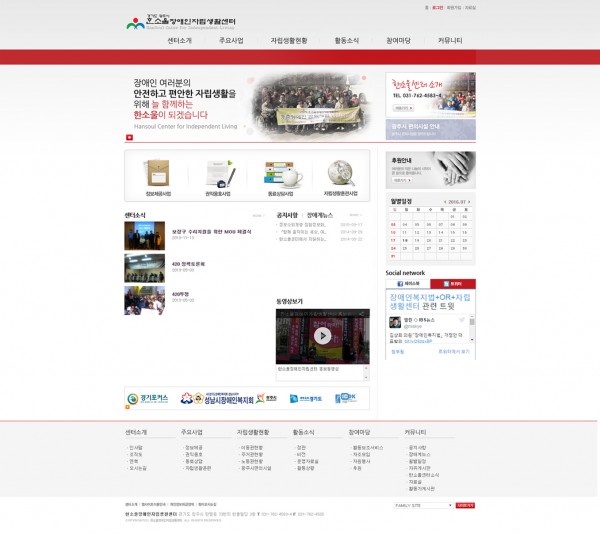This screenshot has height=534, width=600.
Task: Click the login link at top
Action: (x=437, y=7)
